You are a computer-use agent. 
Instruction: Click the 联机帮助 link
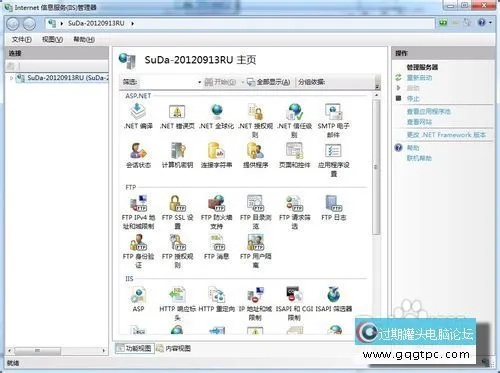pos(419,158)
